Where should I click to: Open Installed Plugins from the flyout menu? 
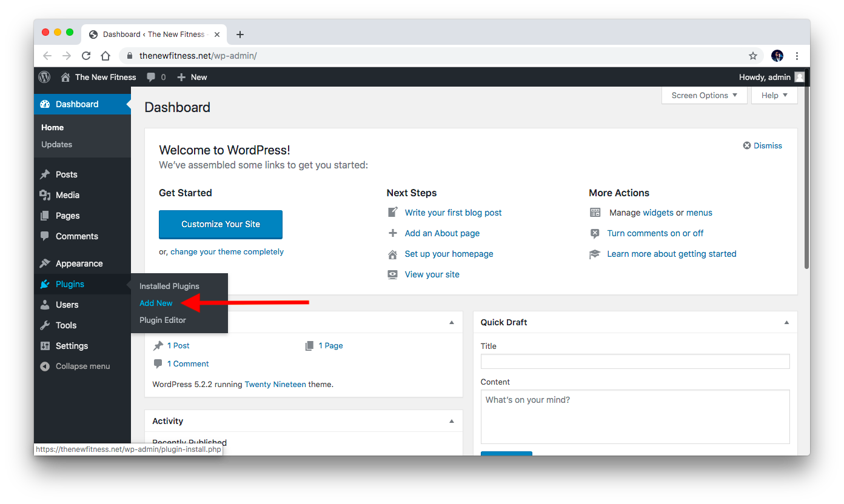tap(169, 286)
